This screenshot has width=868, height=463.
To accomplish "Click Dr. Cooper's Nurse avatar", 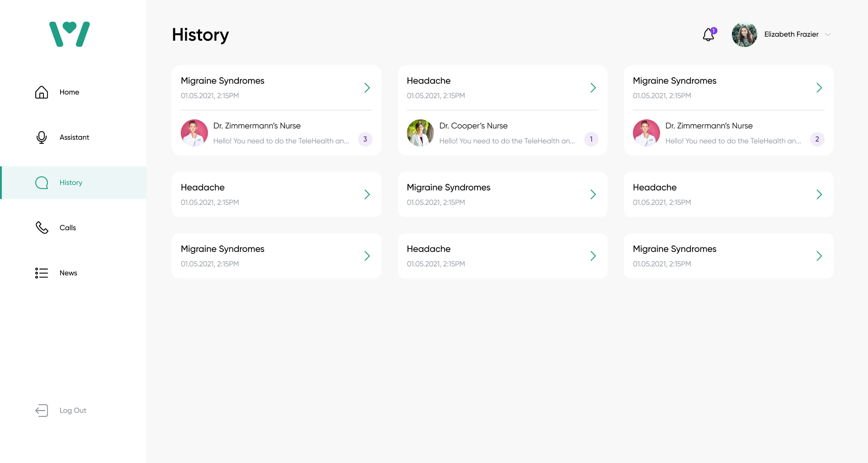I will [x=420, y=133].
